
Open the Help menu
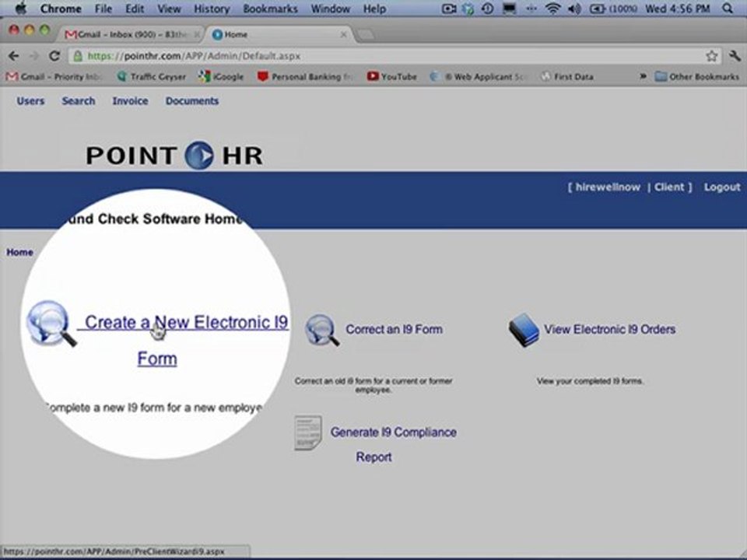click(374, 9)
